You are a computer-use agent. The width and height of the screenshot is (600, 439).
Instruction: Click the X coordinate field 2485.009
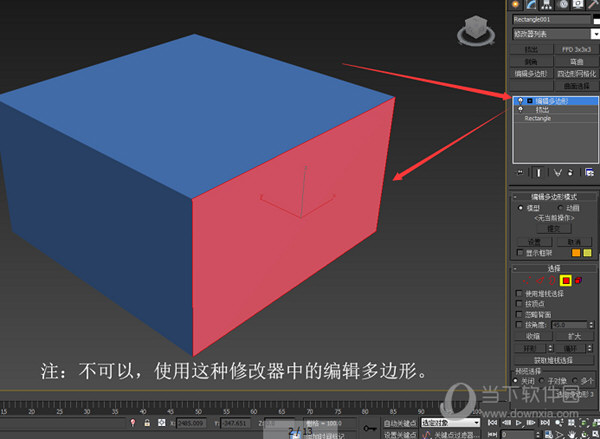click(191, 423)
